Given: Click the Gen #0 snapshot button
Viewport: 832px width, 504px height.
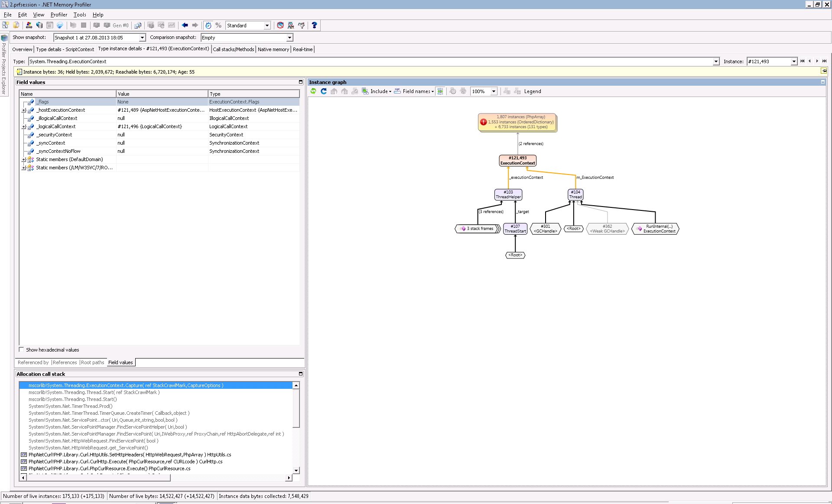Looking at the screenshot, I should pyautogui.click(x=116, y=25).
